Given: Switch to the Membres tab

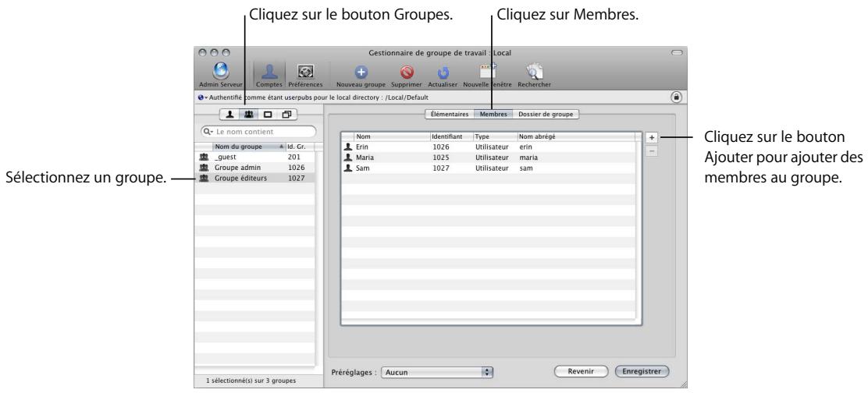Looking at the screenshot, I should (x=493, y=115).
